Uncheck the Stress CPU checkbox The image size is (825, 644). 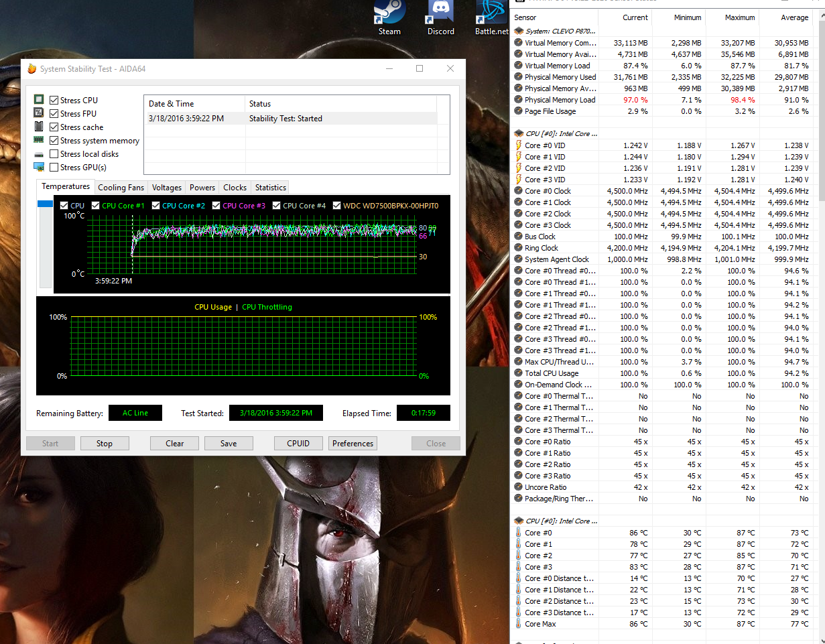[54, 100]
